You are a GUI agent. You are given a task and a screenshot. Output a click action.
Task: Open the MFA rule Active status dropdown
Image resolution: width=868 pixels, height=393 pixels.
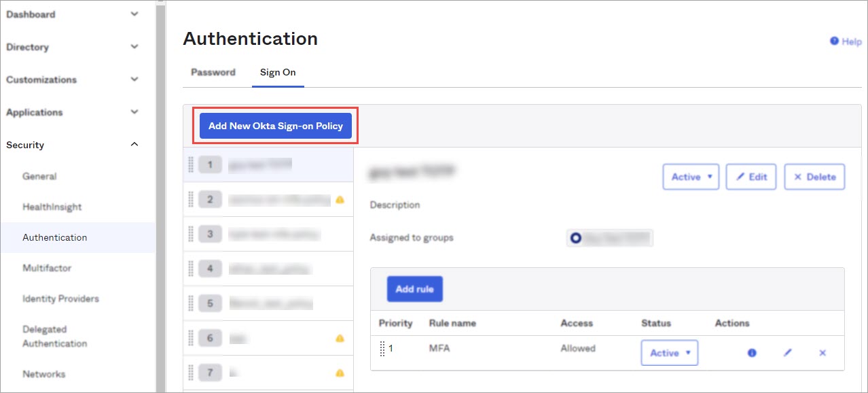[670, 353]
